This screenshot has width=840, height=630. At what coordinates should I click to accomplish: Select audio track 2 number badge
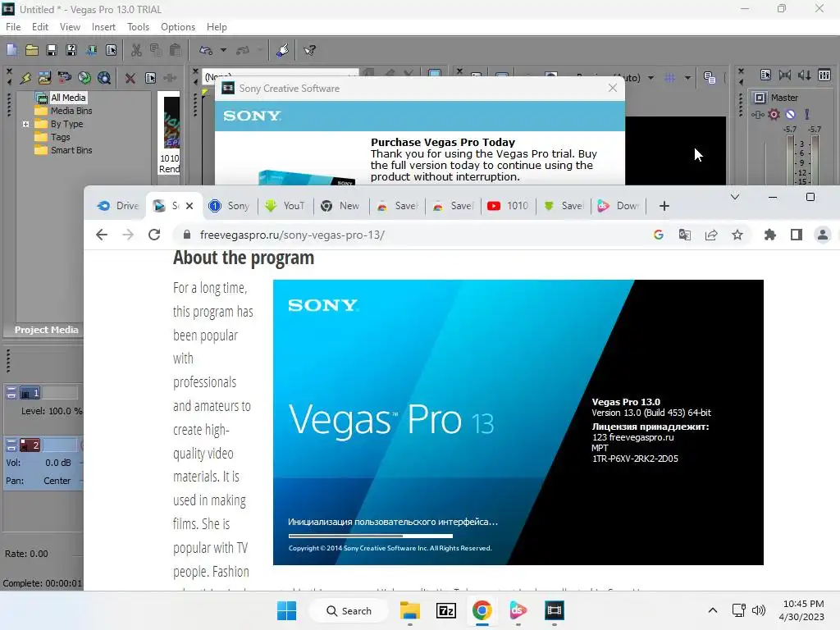30,445
